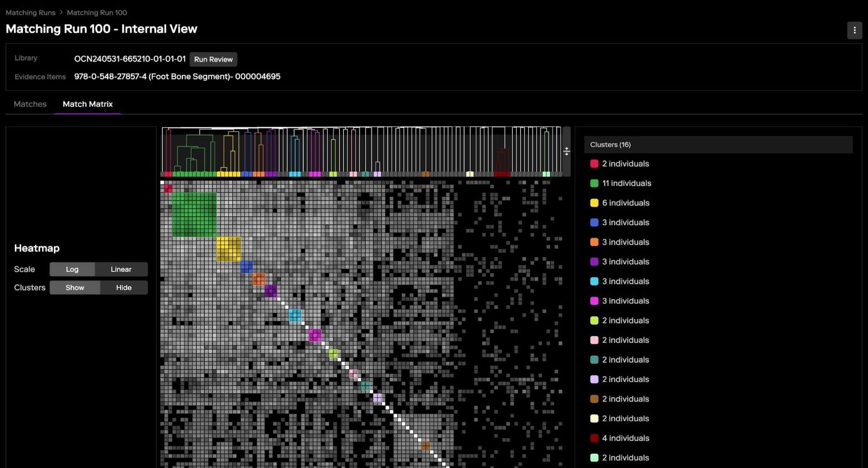The image size is (868, 468).
Task: Show clusters on the heatmap
Action: pyautogui.click(x=75, y=287)
